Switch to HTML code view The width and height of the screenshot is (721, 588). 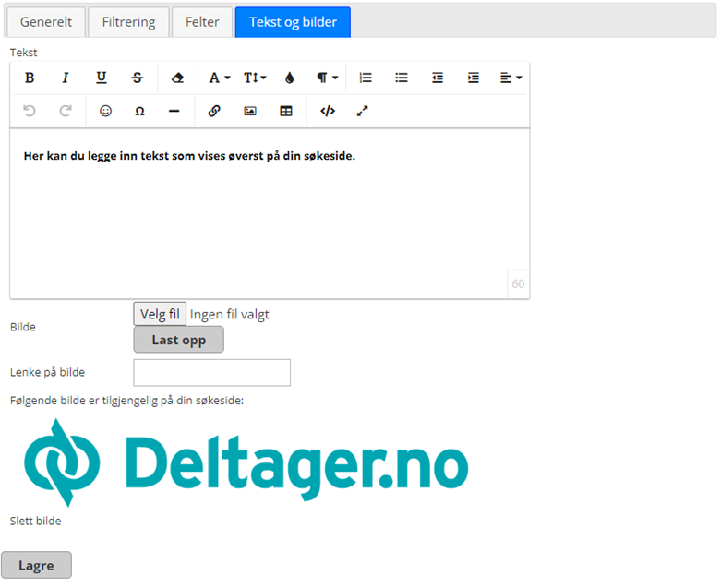coord(328,111)
